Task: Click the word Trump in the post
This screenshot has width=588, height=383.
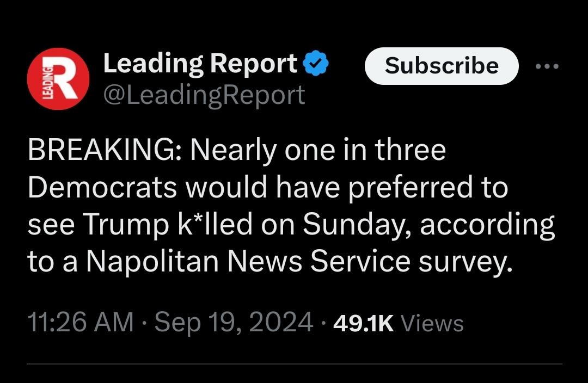Action: [x=126, y=225]
